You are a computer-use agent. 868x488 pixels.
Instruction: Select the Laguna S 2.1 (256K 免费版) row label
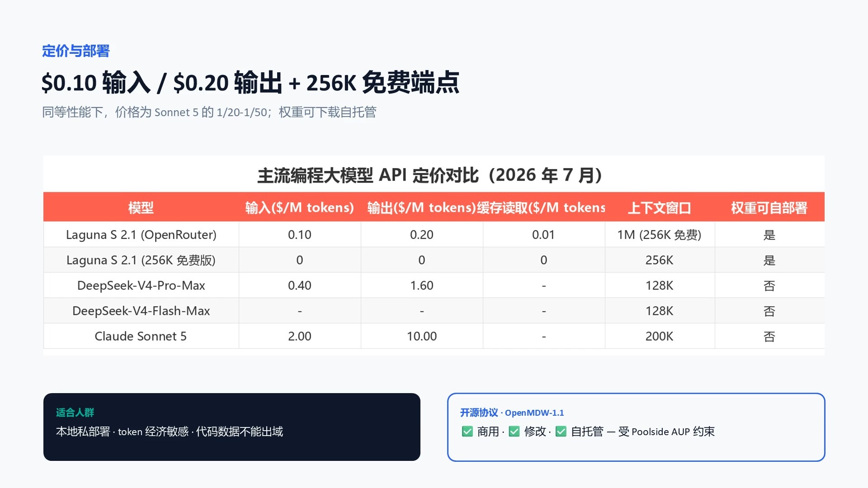coord(141,260)
